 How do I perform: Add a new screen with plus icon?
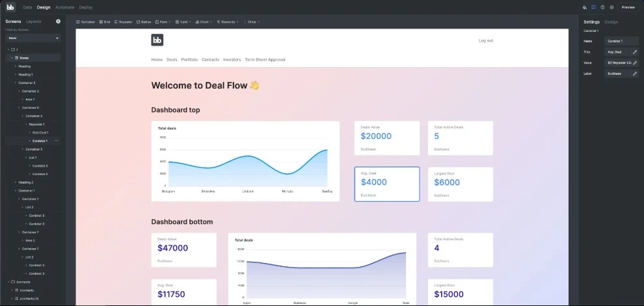58,21
